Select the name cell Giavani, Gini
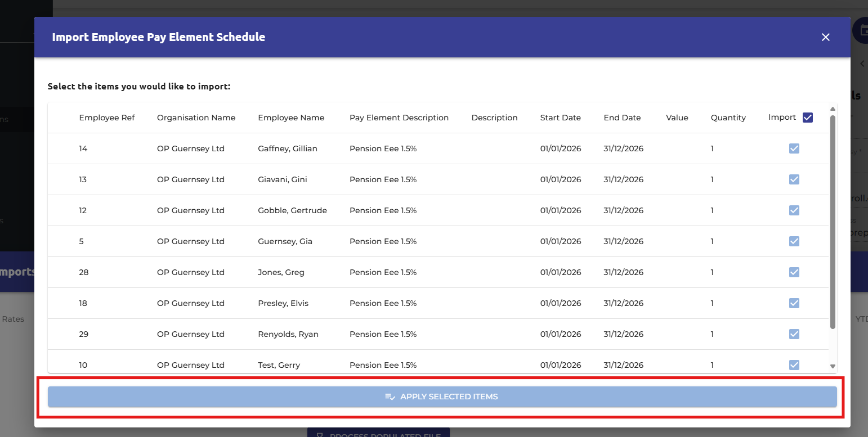 click(282, 179)
